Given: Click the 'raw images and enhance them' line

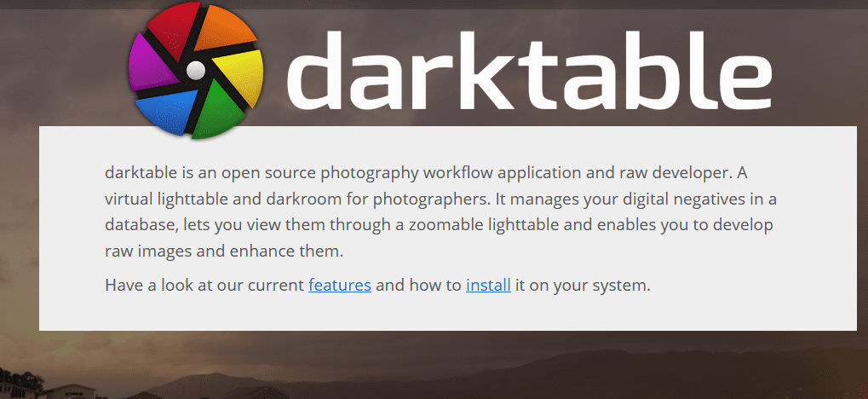Looking at the screenshot, I should click(x=224, y=251).
